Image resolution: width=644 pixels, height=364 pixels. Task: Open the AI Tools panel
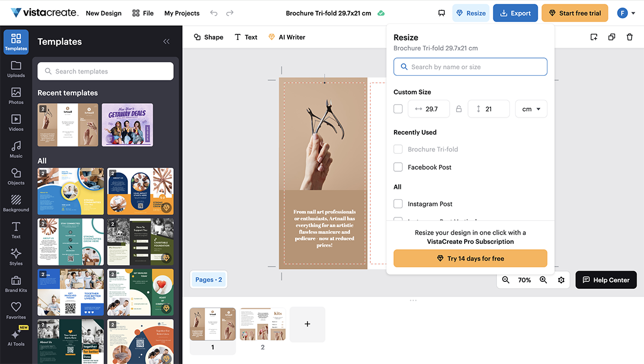coord(16,336)
